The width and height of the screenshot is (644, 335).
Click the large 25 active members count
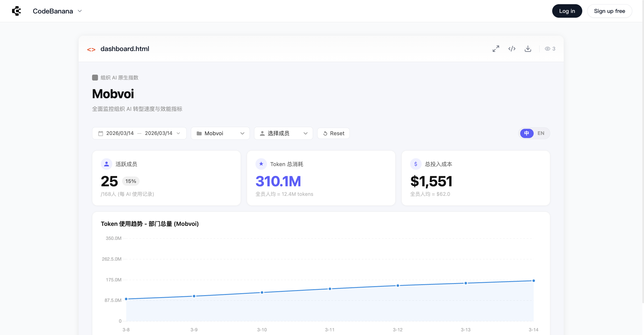coord(109,181)
